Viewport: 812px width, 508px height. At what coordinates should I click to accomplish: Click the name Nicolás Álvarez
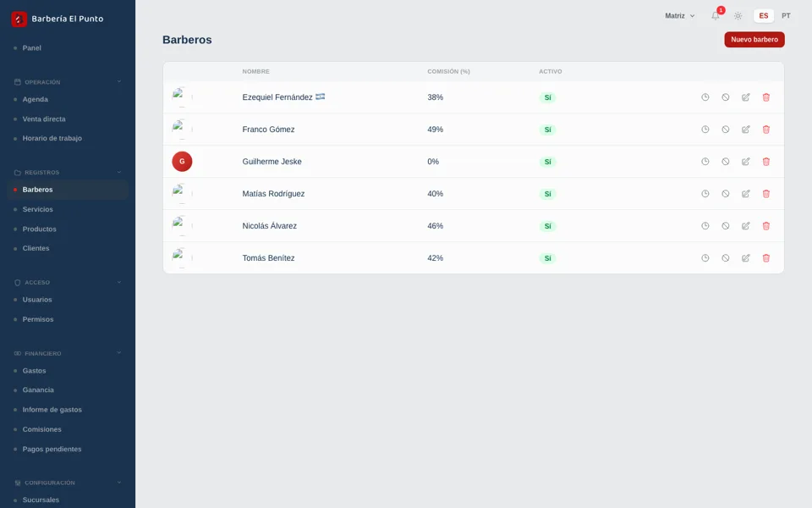(x=269, y=226)
